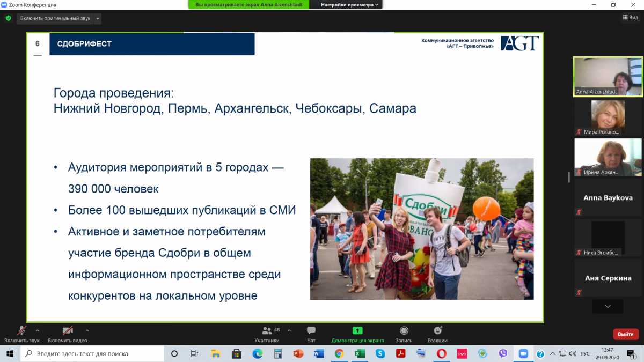Expand audio options next to Включить звук
644x362 pixels.
point(38,330)
